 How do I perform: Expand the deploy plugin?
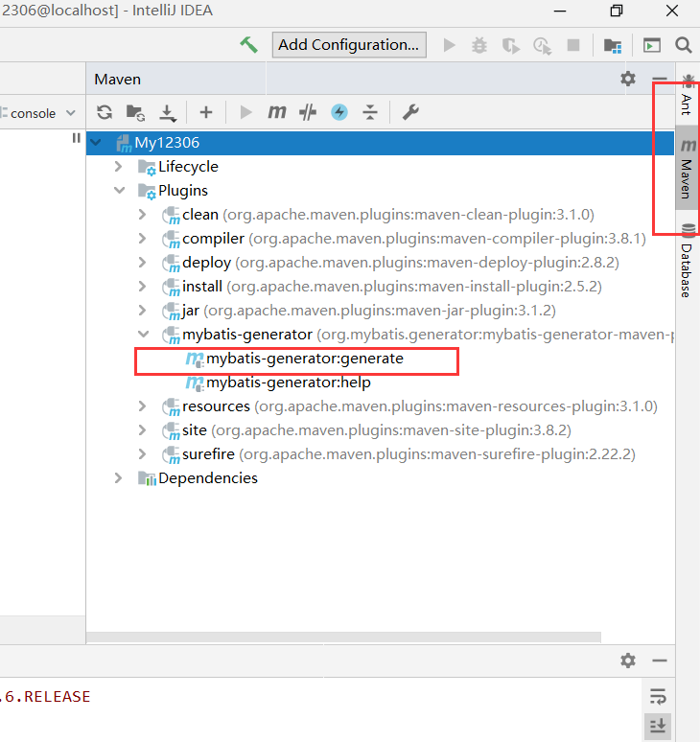pos(143,262)
